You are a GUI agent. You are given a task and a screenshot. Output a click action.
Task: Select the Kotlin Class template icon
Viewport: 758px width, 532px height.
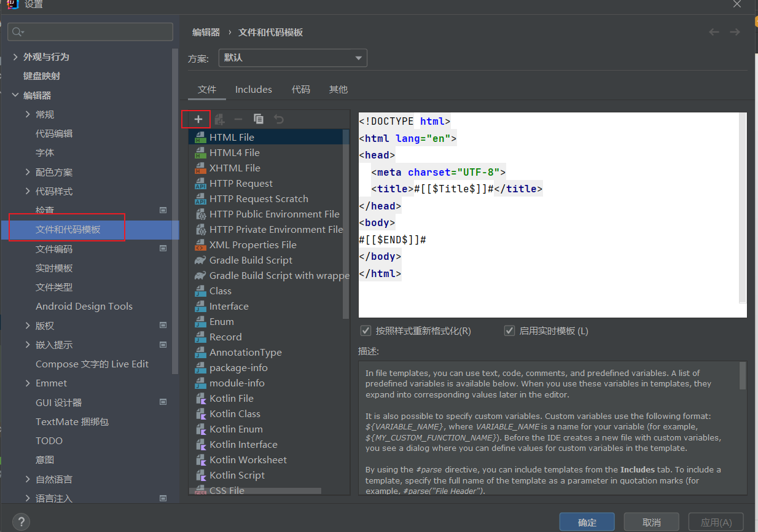[x=200, y=413]
